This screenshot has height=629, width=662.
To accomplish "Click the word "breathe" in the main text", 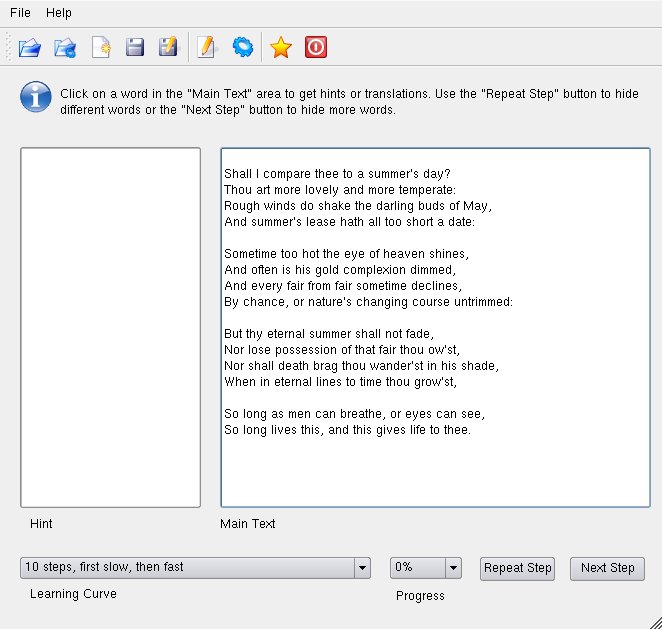I will click(361, 414).
